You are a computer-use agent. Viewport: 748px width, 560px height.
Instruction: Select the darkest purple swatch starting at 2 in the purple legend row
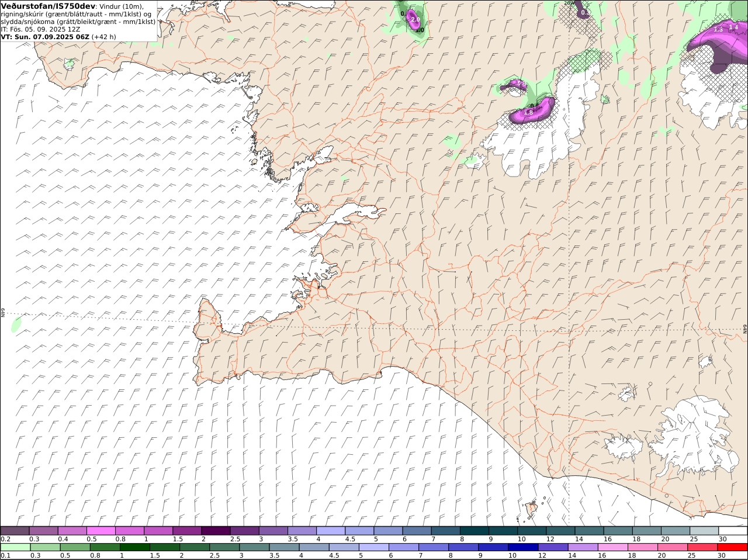click(216, 530)
